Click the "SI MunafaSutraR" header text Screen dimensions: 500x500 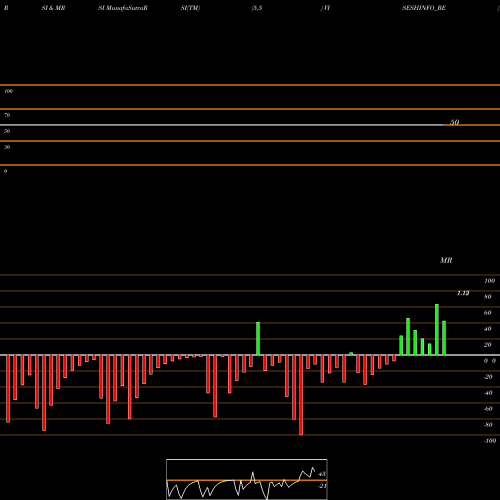(x=123, y=8)
